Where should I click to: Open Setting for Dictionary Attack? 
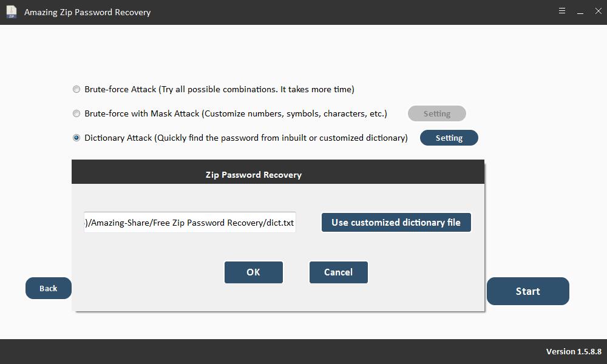[x=449, y=138]
